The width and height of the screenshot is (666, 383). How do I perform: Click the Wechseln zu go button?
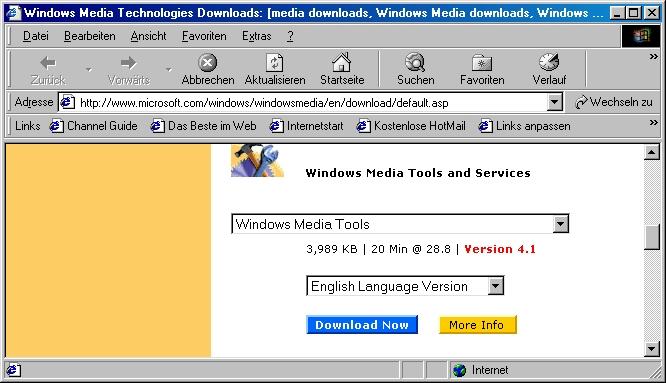tap(613, 102)
